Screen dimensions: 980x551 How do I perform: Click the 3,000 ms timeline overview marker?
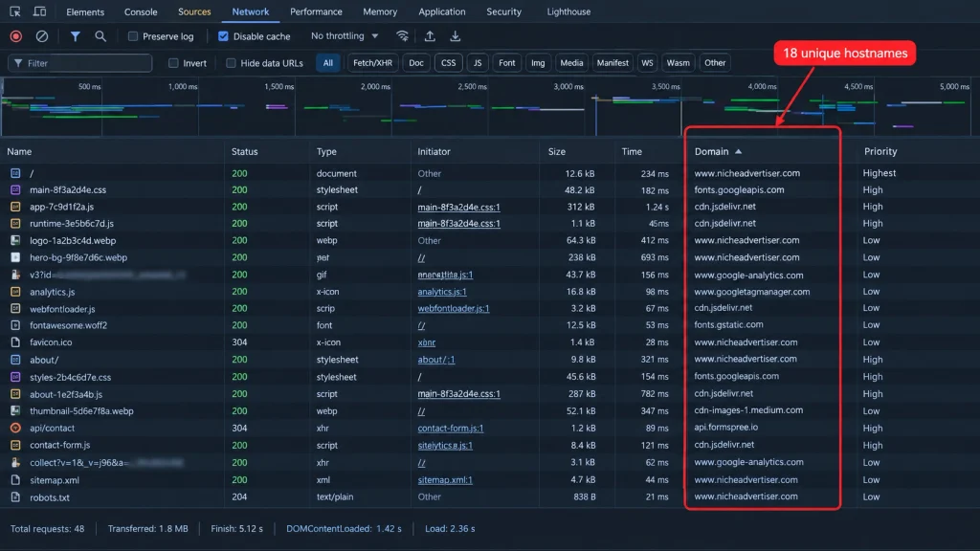point(568,87)
